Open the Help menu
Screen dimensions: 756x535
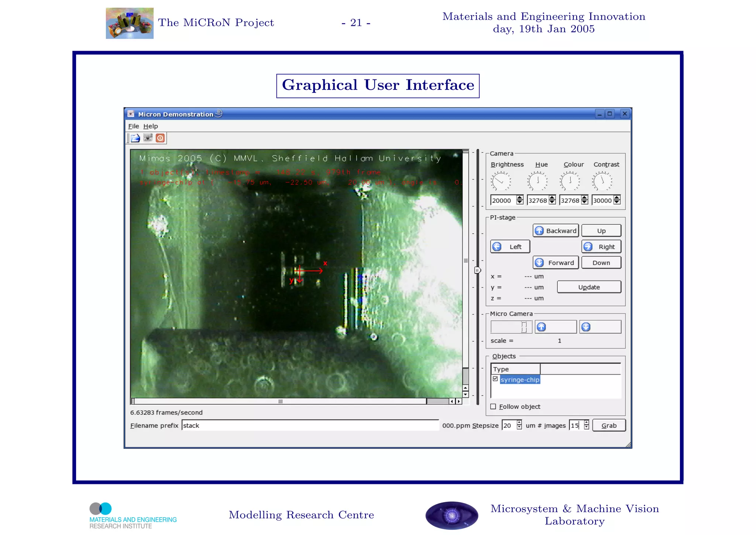pos(151,126)
